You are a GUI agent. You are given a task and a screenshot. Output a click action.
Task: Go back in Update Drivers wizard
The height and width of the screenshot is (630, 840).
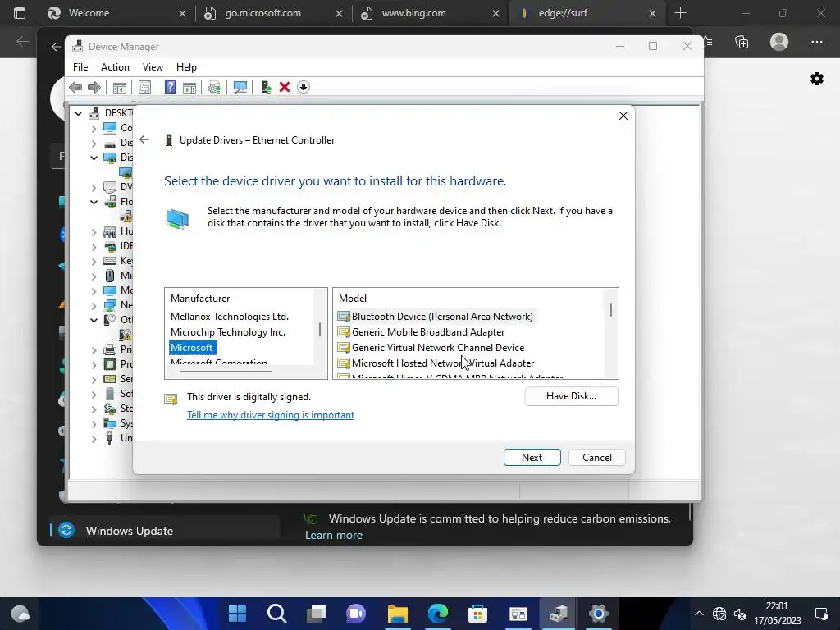pyautogui.click(x=144, y=139)
